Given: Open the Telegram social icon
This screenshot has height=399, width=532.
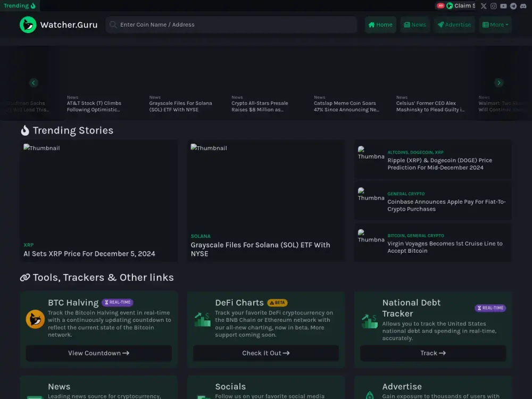Looking at the screenshot, I should click(x=513, y=6).
